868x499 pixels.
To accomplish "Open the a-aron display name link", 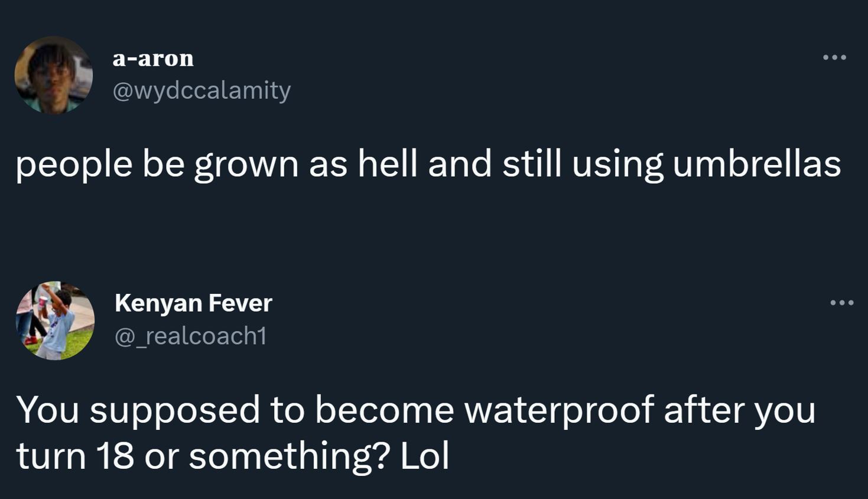I will pyautogui.click(x=153, y=58).
